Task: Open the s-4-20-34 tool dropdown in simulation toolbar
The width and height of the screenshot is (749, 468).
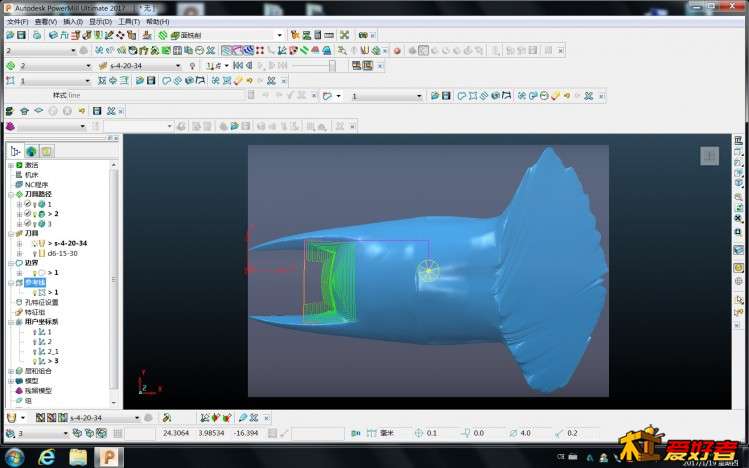Action: 178,66
